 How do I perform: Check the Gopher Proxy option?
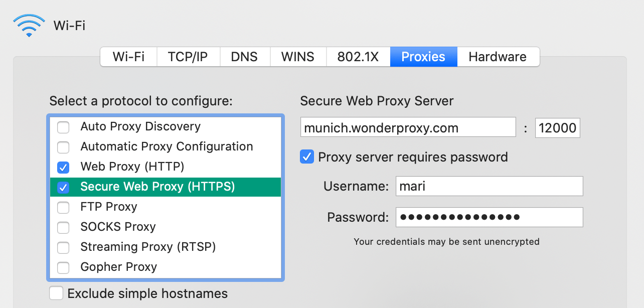coord(63,267)
